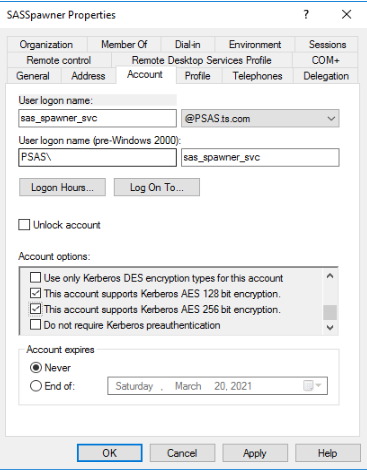
Task: Click the help question mark icon
Action: [x=306, y=15]
